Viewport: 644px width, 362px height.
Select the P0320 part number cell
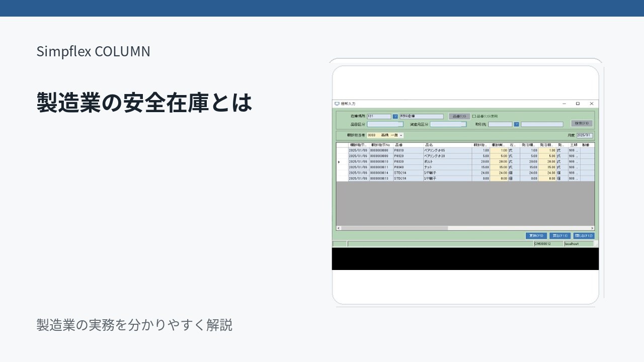408,156
